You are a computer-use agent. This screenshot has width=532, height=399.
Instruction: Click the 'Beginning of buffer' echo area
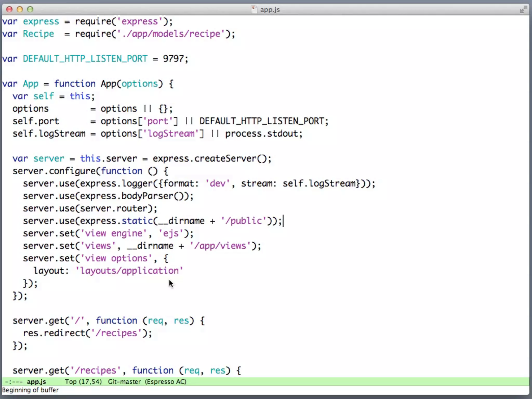tap(30, 390)
